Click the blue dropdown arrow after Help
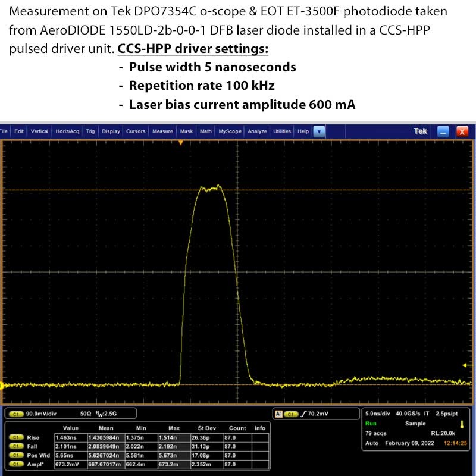This screenshot has width=476, height=476. pyautogui.click(x=319, y=131)
